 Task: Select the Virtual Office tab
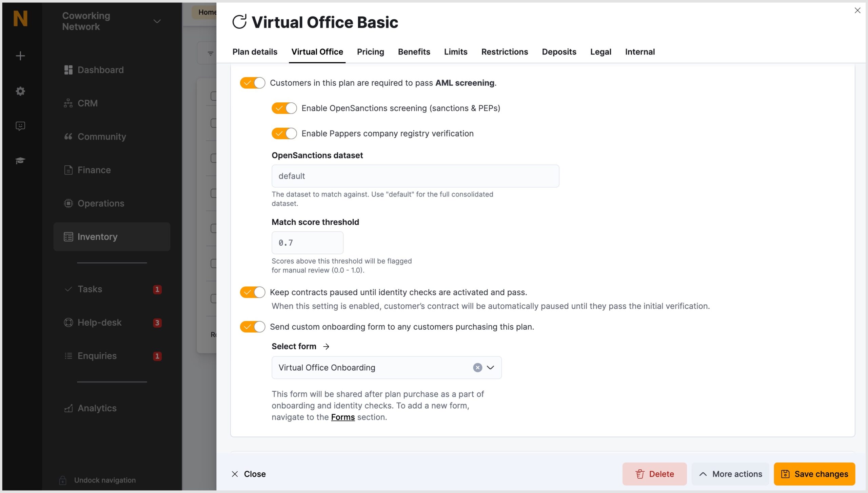(x=317, y=52)
